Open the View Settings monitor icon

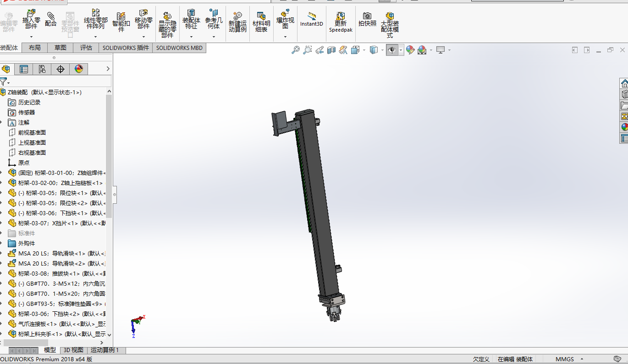pyautogui.click(x=441, y=49)
